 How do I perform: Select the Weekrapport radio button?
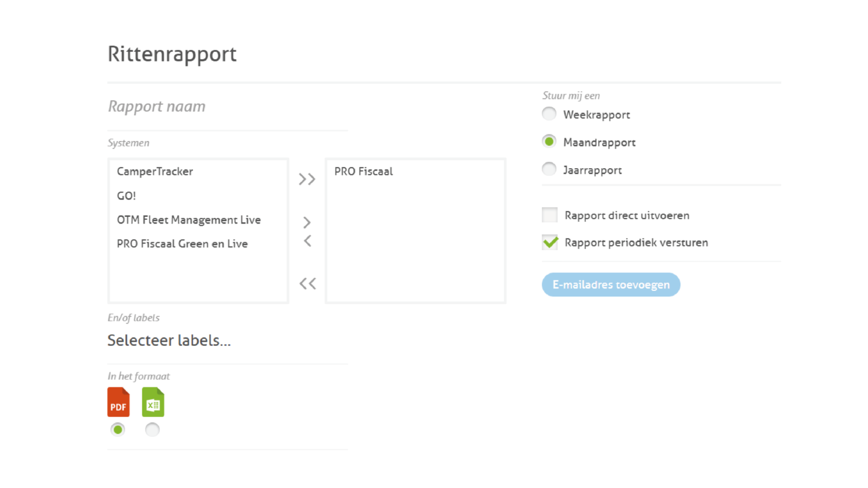coord(549,114)
